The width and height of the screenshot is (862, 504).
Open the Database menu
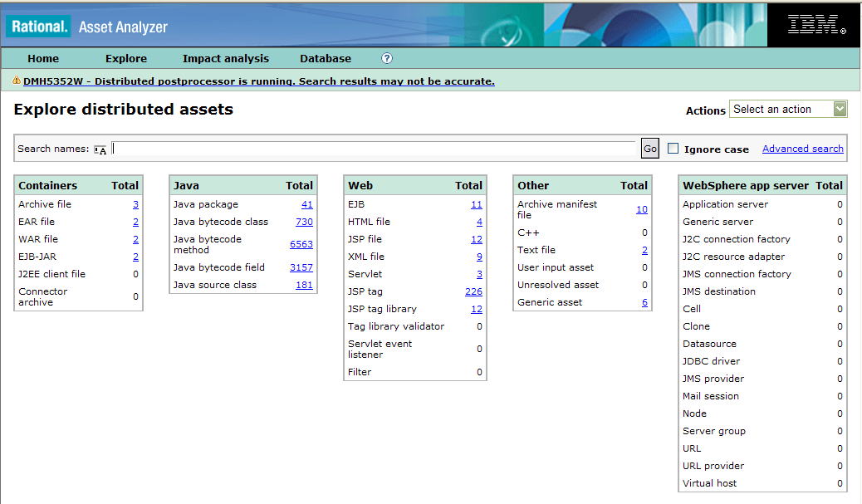click(x=326, y=59)
